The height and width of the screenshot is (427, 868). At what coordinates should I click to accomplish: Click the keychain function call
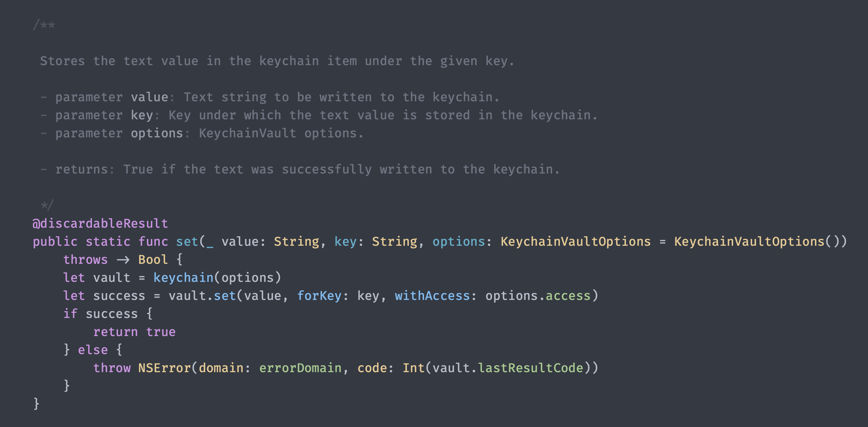(x=183, y=278)
